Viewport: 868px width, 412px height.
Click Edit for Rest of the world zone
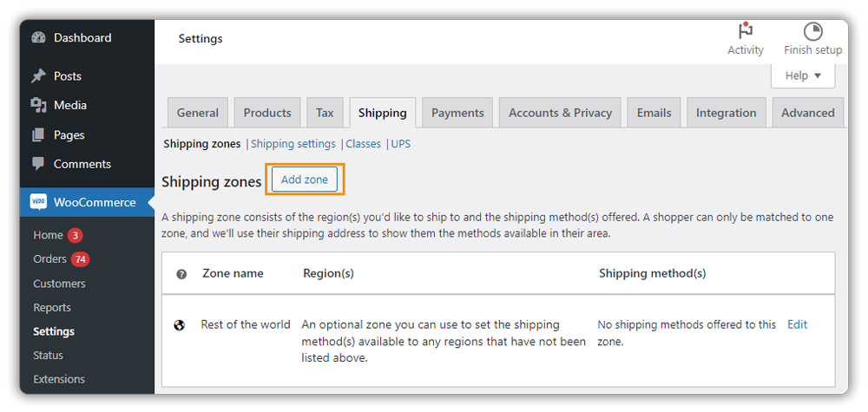797,324
